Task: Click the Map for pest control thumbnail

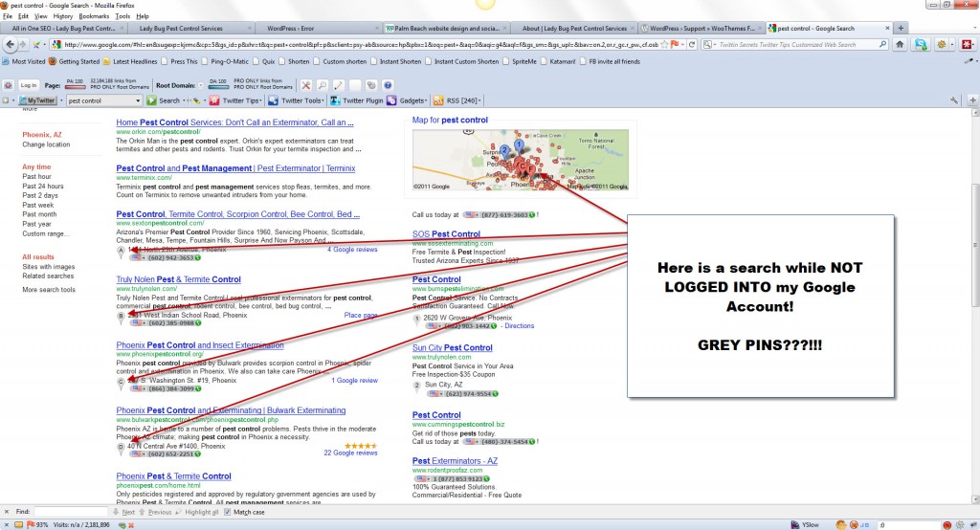Action: [x=521, y=160]
